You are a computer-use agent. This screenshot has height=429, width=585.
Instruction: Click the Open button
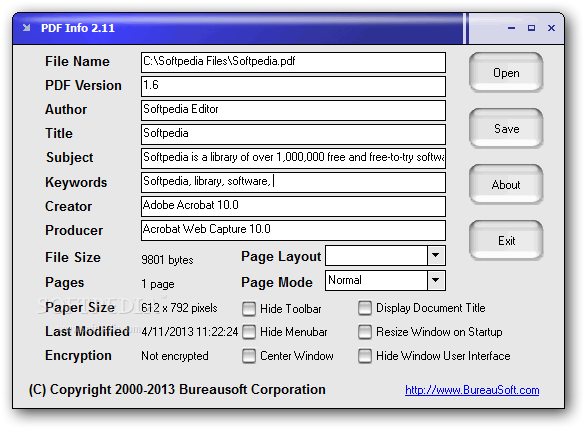[x=506, y=72]
